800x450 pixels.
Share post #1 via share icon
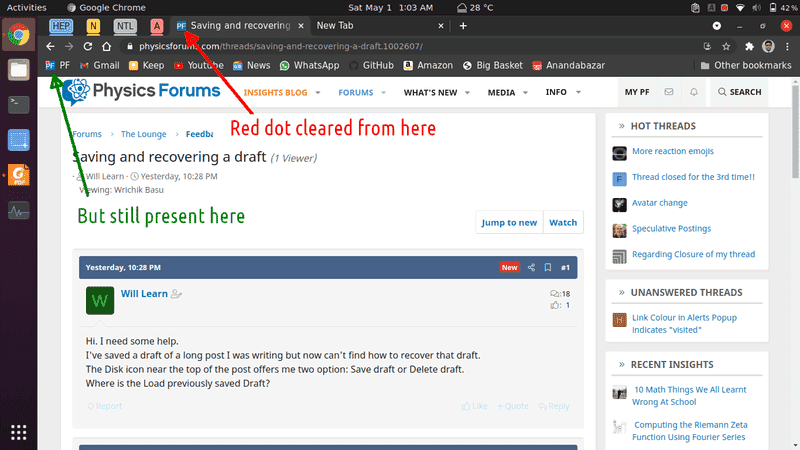[x=531, y=267]
